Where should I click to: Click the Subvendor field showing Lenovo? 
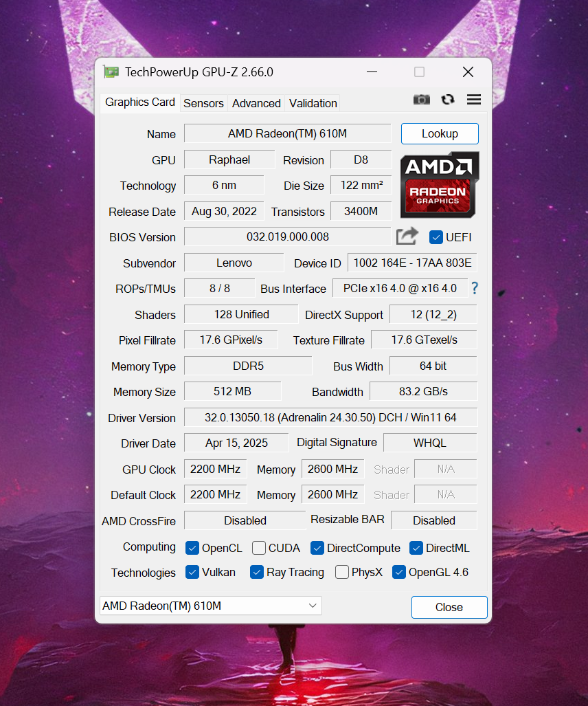pyautogui.click(x=234, y=263)
